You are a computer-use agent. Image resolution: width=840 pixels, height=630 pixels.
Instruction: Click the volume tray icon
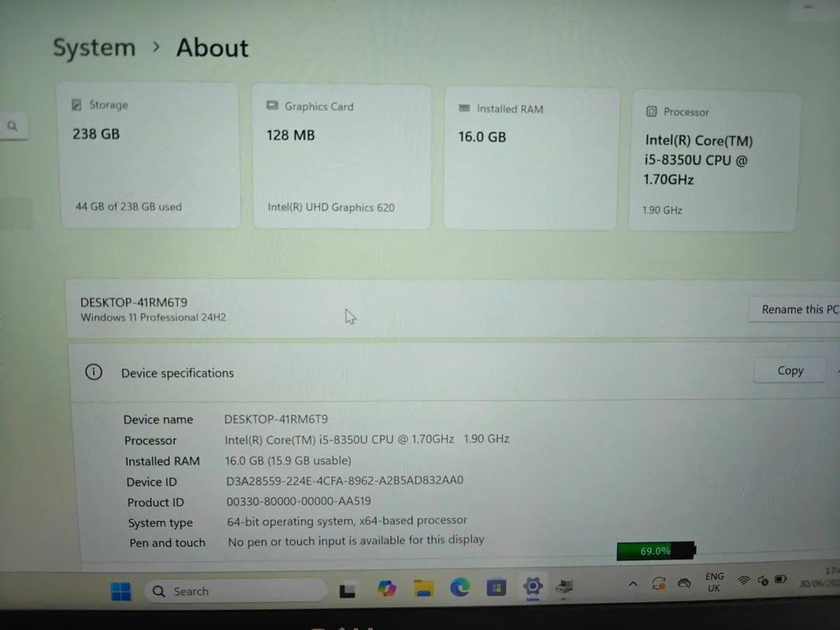pos(763,581)
